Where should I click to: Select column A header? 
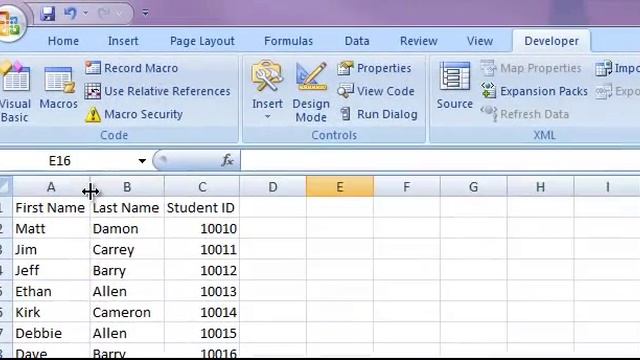(51, 187)
